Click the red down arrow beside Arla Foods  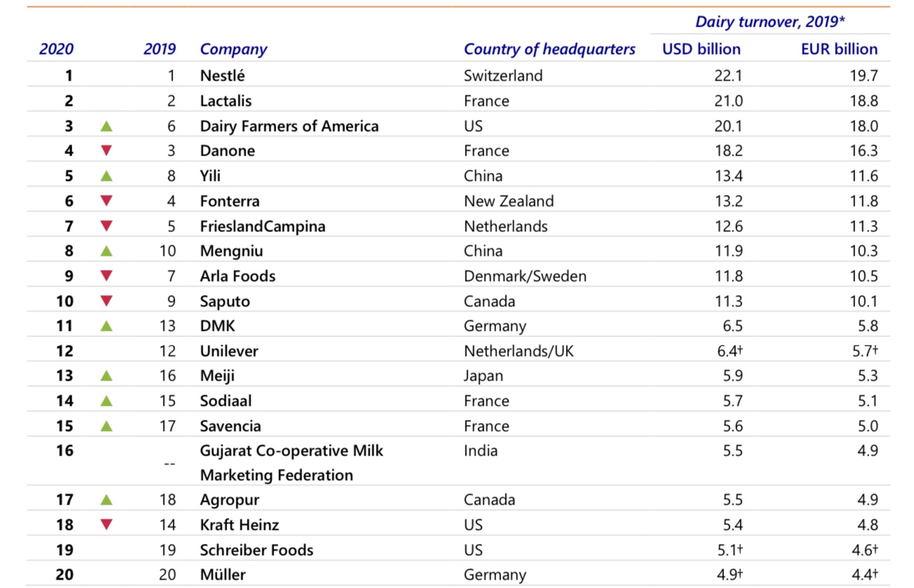107,276
